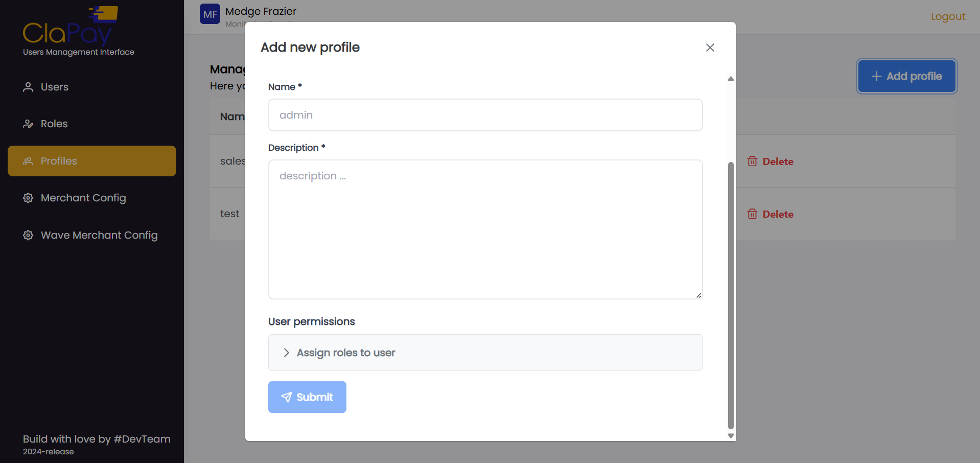
Task: Select the Users sidebar icon
Action: click(x=28, y=87)
